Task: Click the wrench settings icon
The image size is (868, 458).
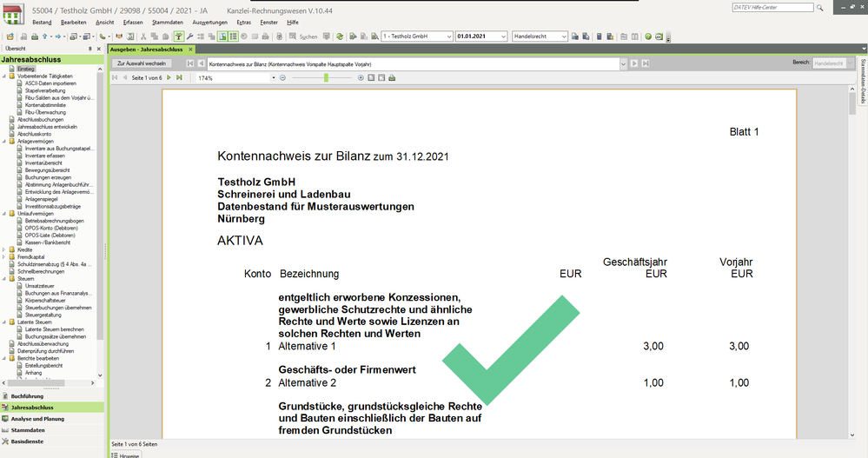Action: tap(190, 37)
